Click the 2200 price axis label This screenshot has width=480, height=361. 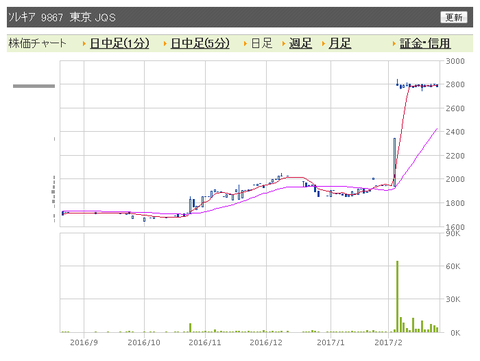(x=455, y=156)
